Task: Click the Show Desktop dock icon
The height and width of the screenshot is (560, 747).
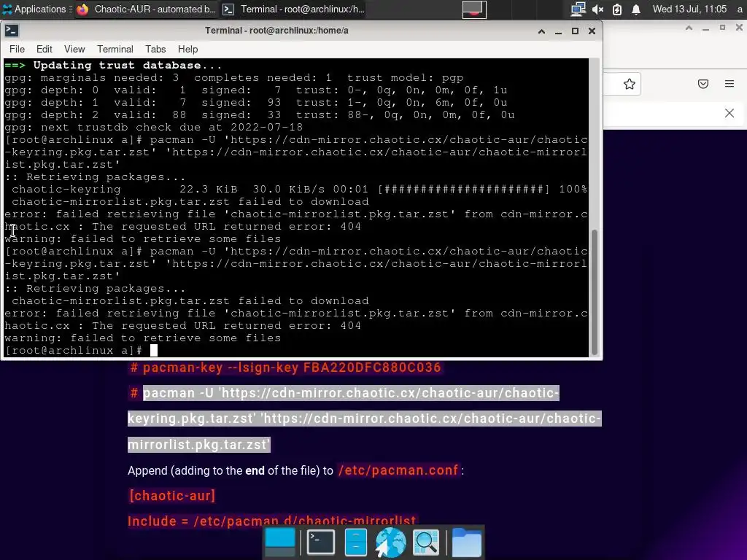Action: tap(279, 542)
